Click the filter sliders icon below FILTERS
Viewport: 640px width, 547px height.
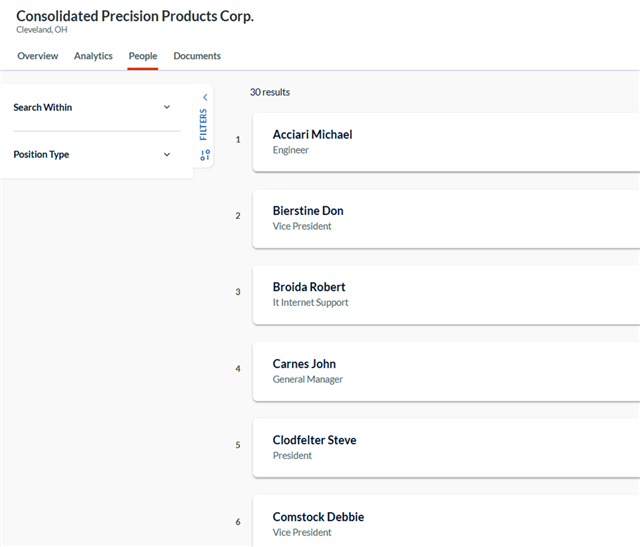[204, 155]
